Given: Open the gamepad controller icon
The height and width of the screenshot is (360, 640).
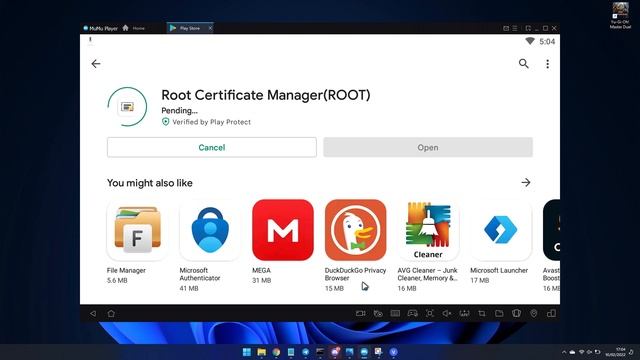Looking at the screenshot, I should (x=413, y=313).
